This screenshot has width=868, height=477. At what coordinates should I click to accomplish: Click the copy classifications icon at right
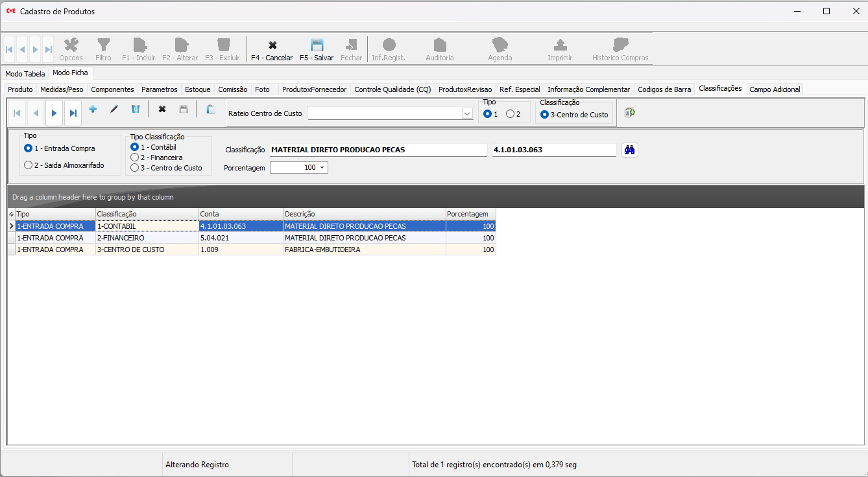tap(629, 113)
